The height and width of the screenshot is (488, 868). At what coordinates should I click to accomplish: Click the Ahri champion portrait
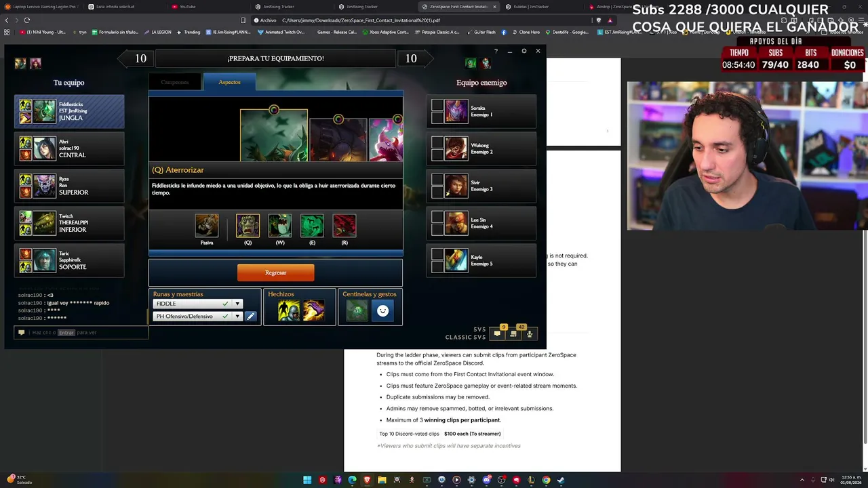pos(45,148)
